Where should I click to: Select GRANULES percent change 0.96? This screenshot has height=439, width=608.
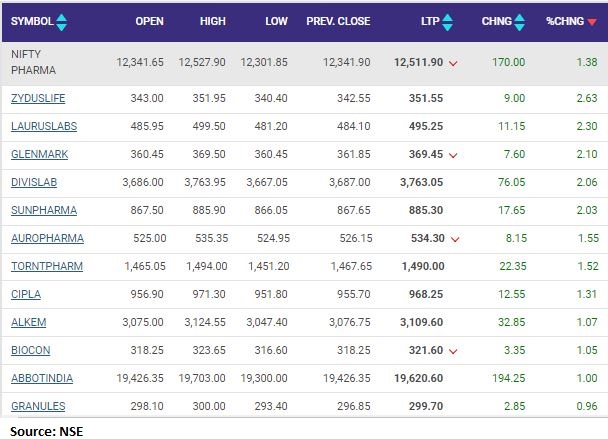587,406
